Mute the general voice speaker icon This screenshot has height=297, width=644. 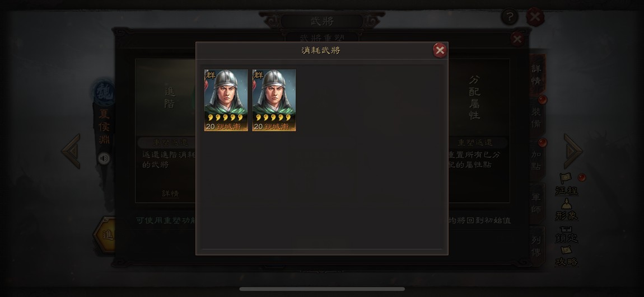(104, 158)
